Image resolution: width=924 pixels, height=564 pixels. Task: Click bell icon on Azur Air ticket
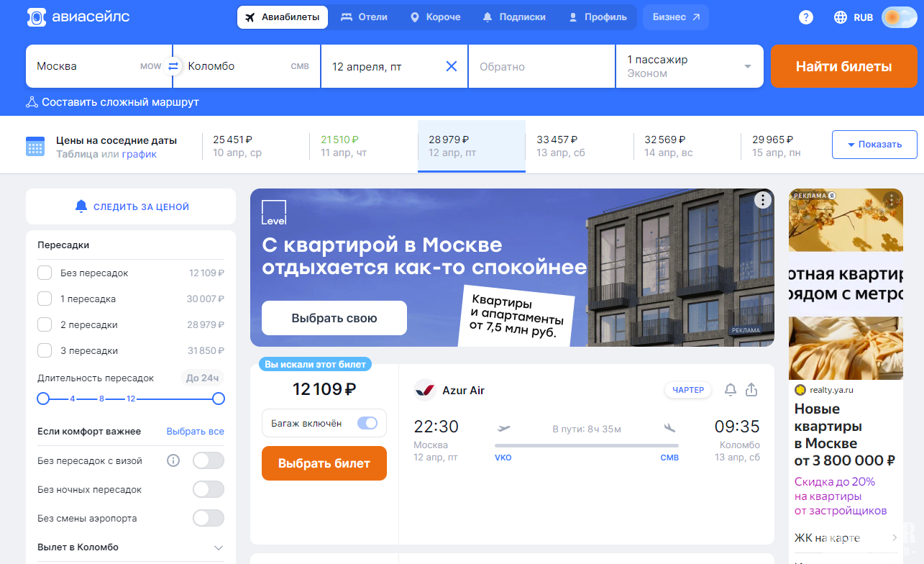(x=731, y=390)
